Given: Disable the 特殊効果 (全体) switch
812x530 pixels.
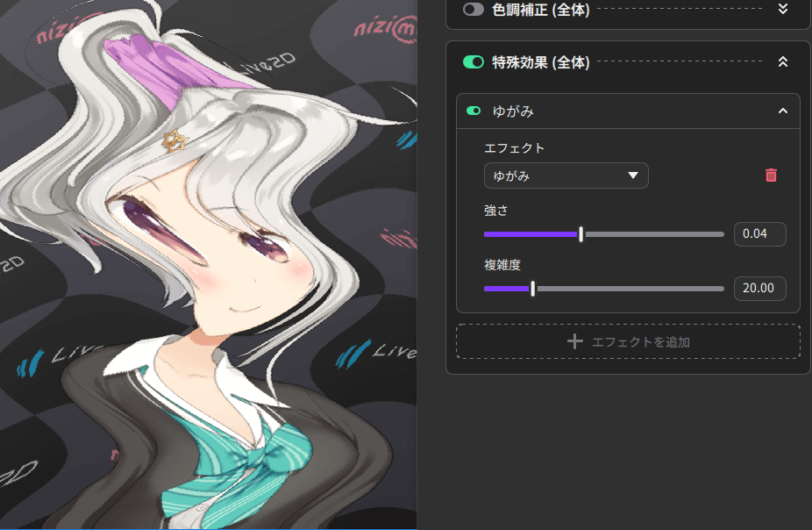Looking at the screenshot, I should tap(474, 62).
